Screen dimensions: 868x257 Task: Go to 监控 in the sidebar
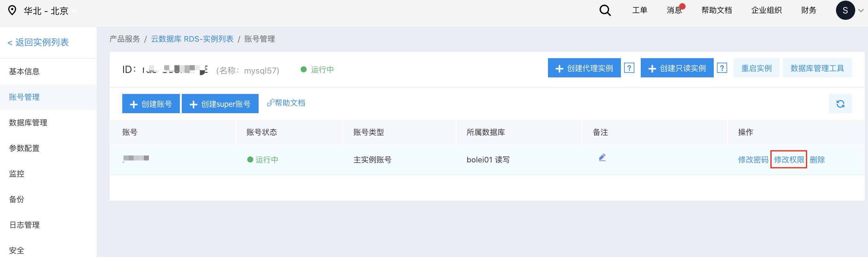[17, 174]
